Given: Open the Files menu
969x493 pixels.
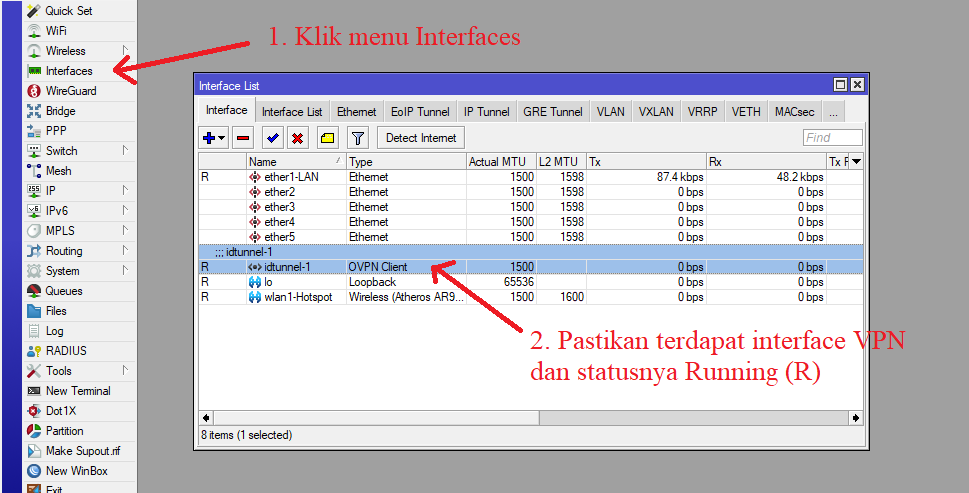Looking at the screenshot, I should 56,311.
